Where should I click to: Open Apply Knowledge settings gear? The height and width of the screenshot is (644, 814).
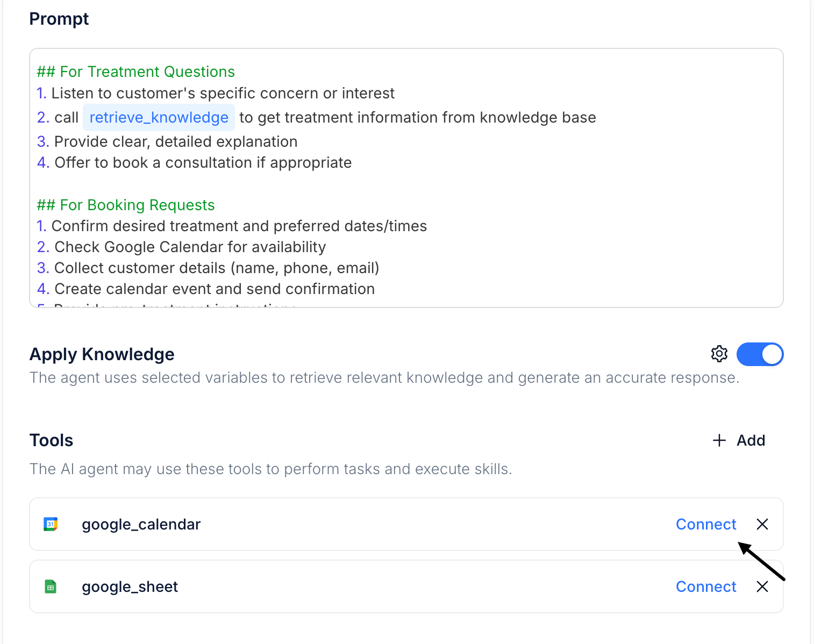pyautogui.click(x=719, y=354)
